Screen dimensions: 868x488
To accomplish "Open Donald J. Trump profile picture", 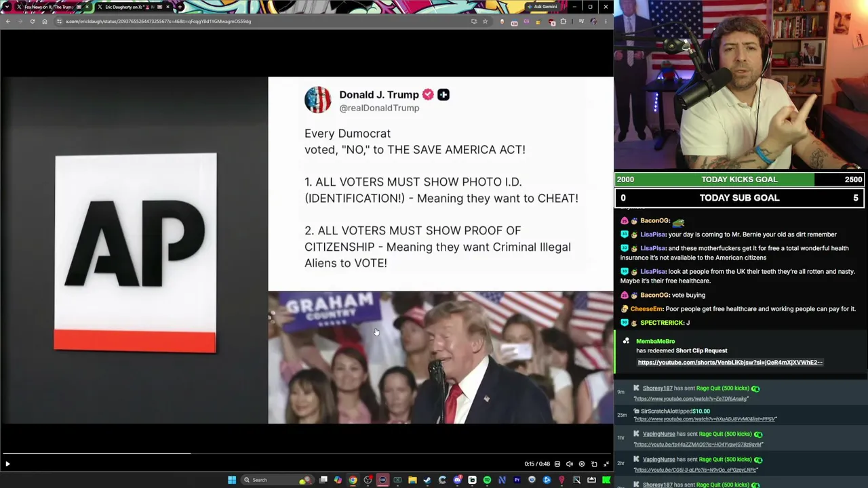I will pyautogui.click(x=317, y=100).
